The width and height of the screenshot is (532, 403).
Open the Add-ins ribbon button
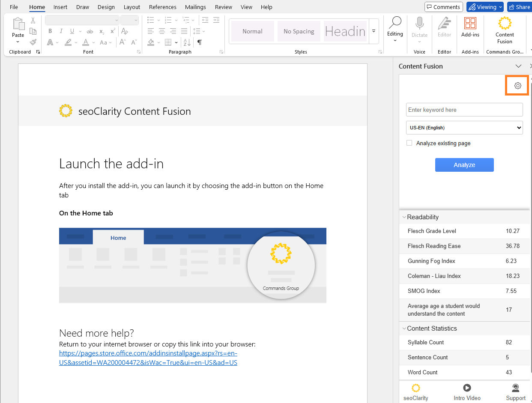pyautogui.click(x=470, y=24)
